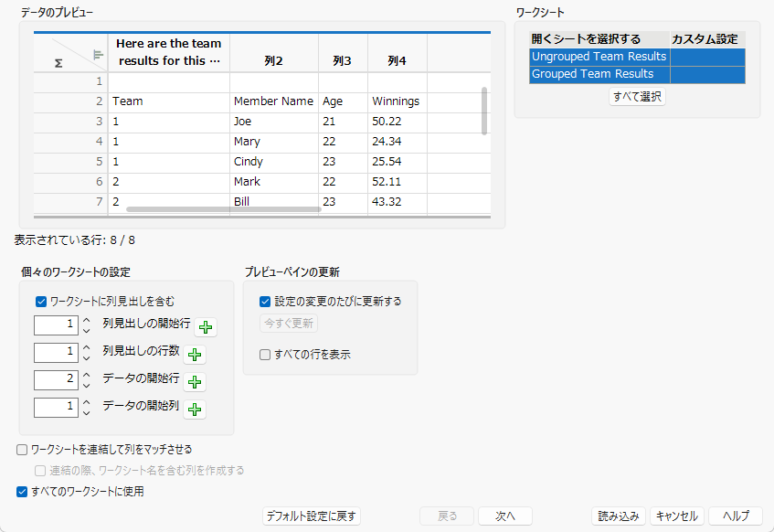Toggle ワークシートに列見出しを含む checkbox
The height and width of the screenshot is (532, 774).
point(41,302)
